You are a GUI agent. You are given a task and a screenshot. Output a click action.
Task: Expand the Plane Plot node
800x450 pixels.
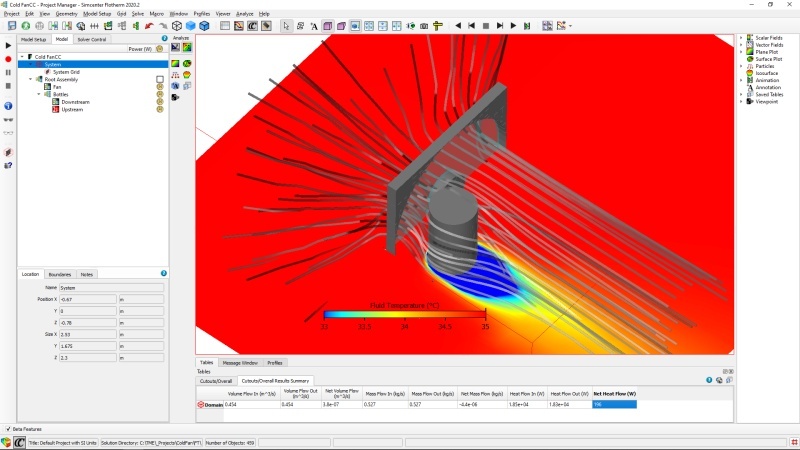742,52
